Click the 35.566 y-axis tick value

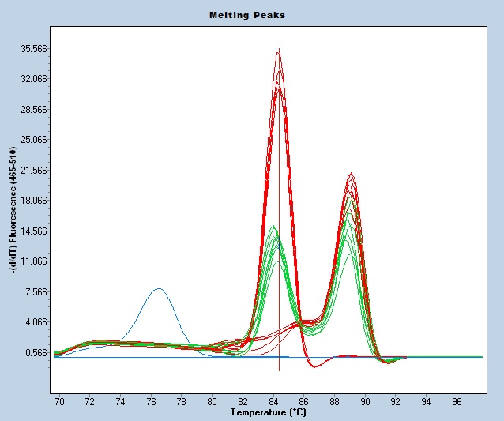(x=35, y=49)
